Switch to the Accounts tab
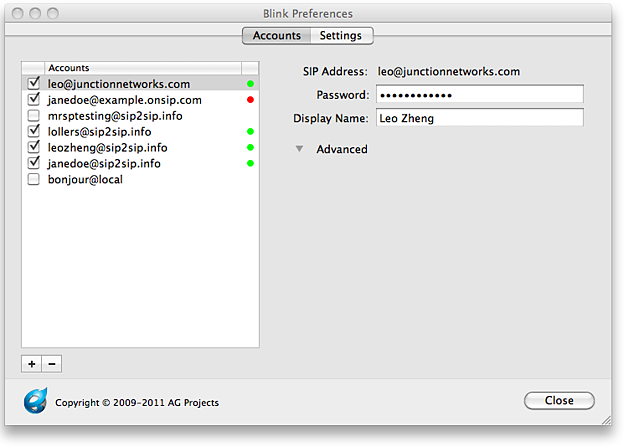This screenshot has height=447, width=629. click(277, 36)
